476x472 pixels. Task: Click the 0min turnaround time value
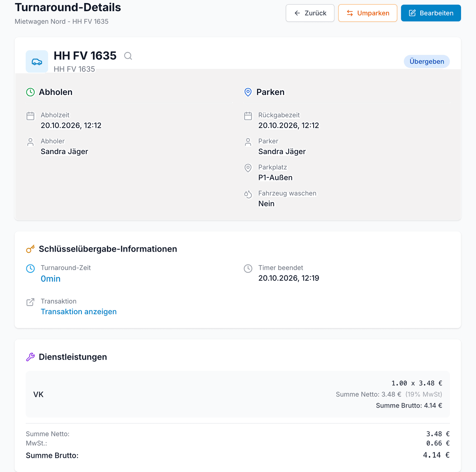click(51, 279)
